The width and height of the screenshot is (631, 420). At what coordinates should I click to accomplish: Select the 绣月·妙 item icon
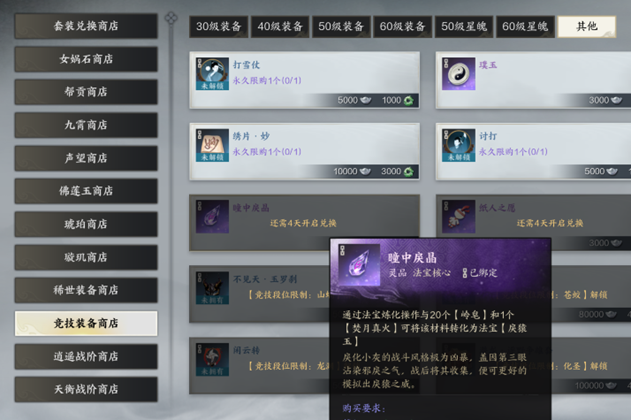point(212,146)
